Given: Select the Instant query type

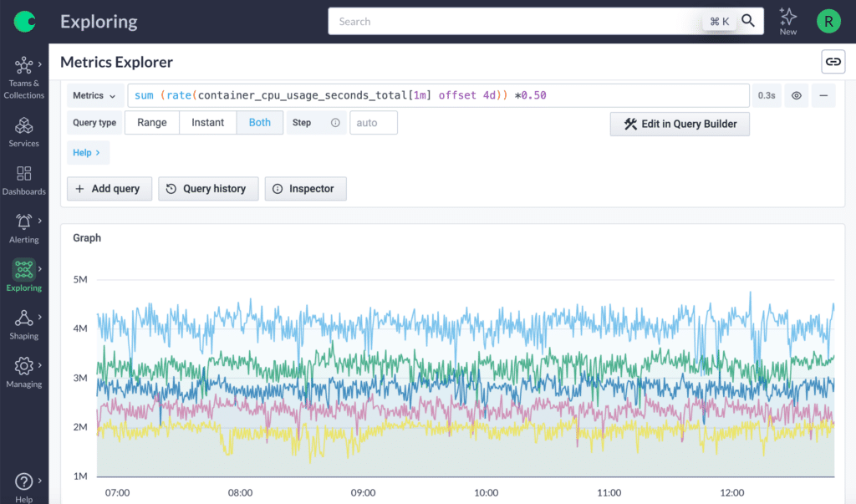Looking at the screenshot, I should pos(207,122).
